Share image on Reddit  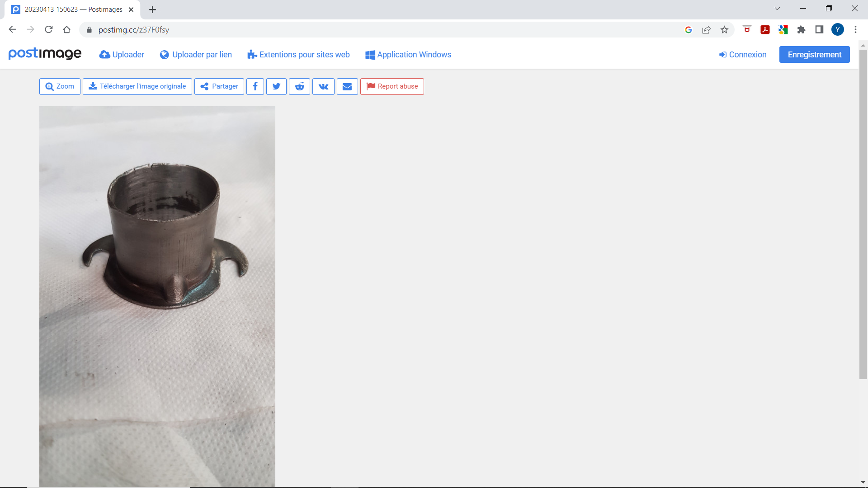click(x=299, y=86)
